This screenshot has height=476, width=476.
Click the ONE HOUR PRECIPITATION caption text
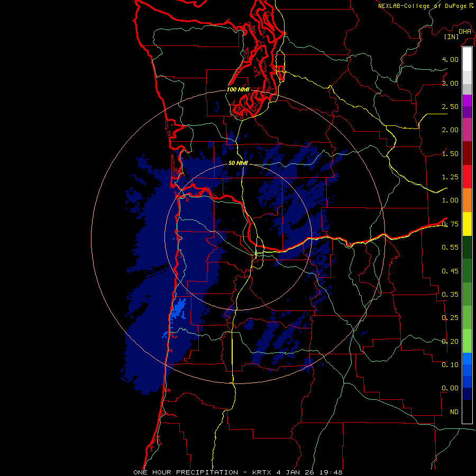point(186,472)
